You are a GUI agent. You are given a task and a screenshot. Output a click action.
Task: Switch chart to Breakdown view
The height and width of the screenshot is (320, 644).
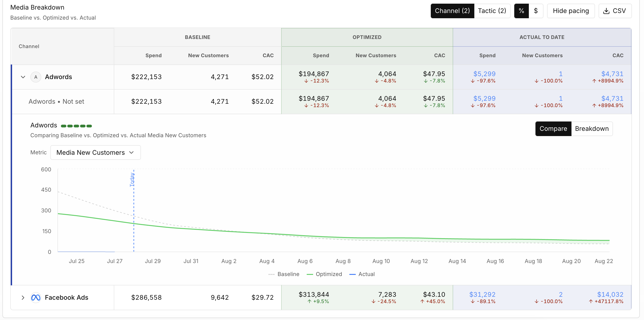592,129
